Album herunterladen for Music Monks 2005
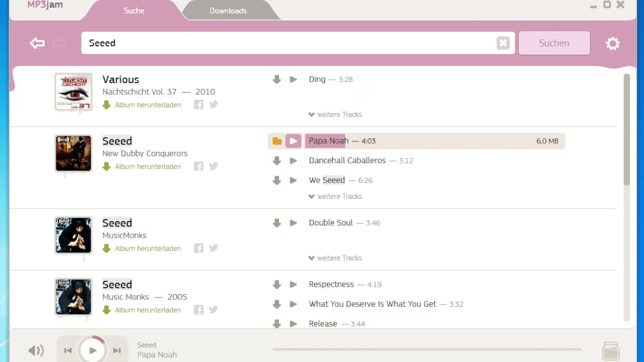The height and width of the screenshot is (362, 644). (x=142, y=310)
